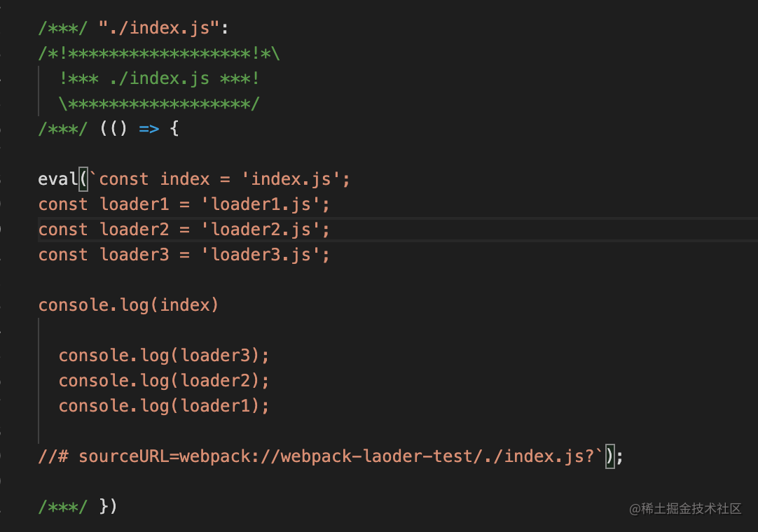Click the console.log(index) statement
This screenshot has height=532, width=758.
point(129,305)
